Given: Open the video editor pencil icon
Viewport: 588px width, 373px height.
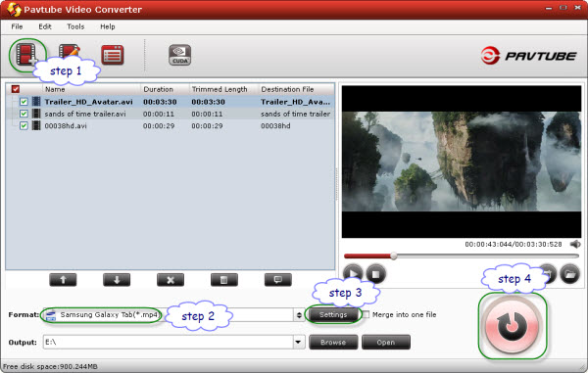Looking at the screenshot, I should coord(70,53).
